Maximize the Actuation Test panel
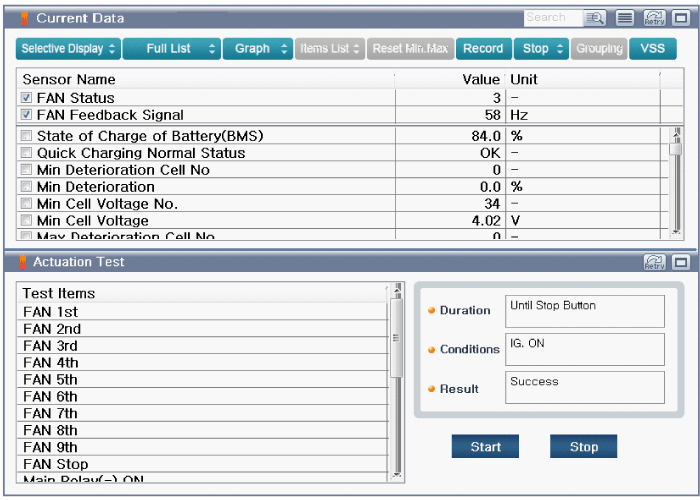Image resolution: width=700 pixels, height=500 pixels. (681, 262)
